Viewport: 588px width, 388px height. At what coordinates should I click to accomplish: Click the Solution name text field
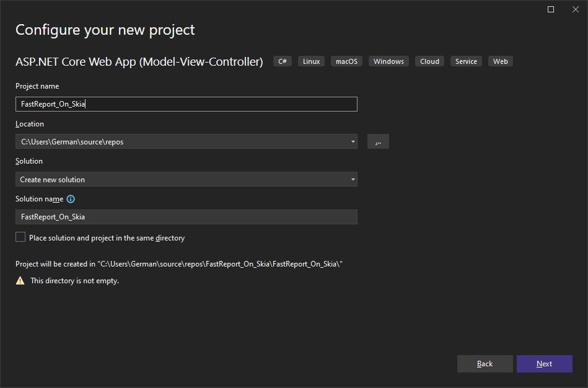point(186,217)
